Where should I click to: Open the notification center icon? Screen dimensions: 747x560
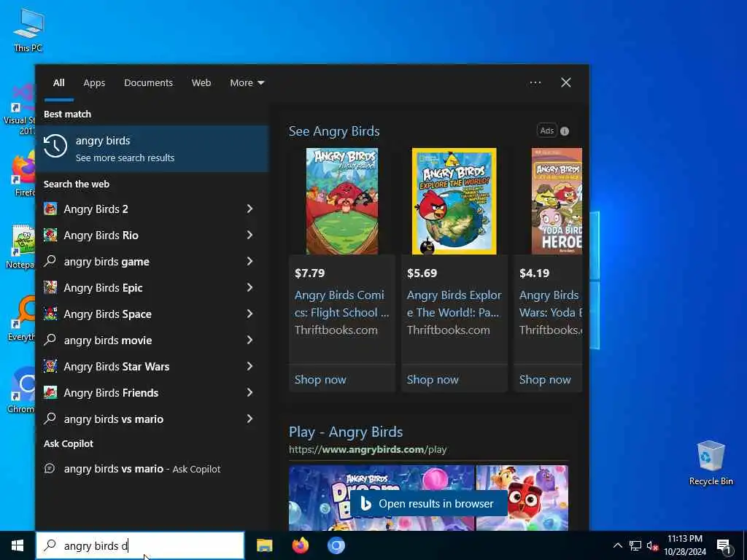point(724,546)
